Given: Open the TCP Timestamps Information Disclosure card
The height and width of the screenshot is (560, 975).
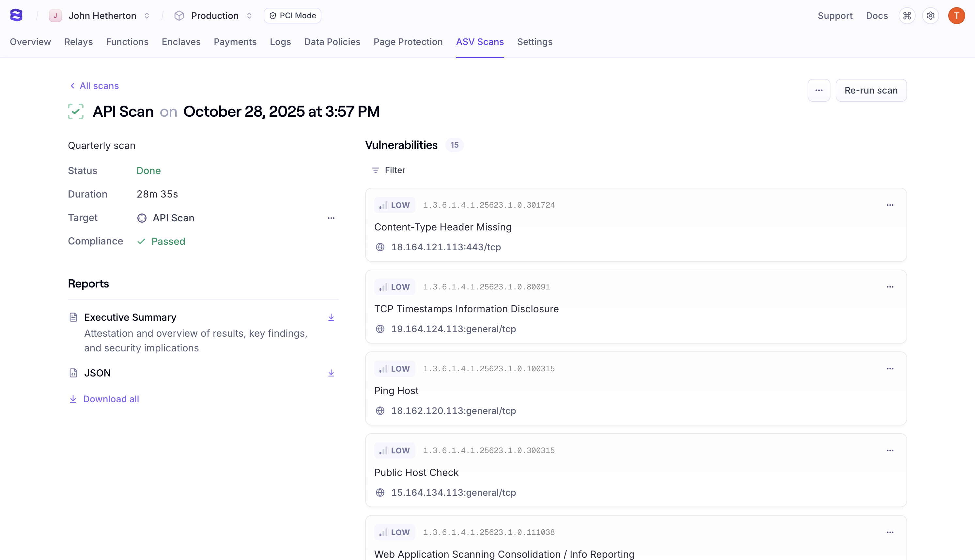Looking at the screenshot, I should 466,309.
